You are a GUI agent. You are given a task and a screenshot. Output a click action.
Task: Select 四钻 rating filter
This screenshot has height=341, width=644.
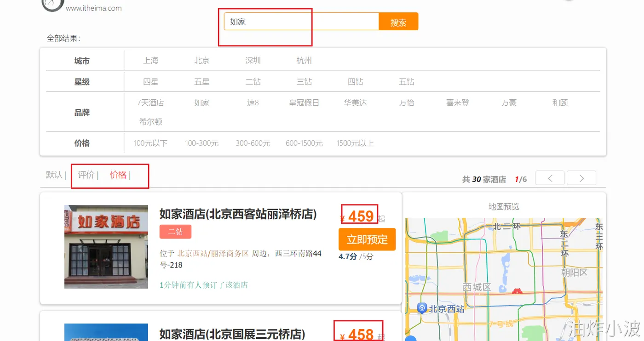pos(355,82)
